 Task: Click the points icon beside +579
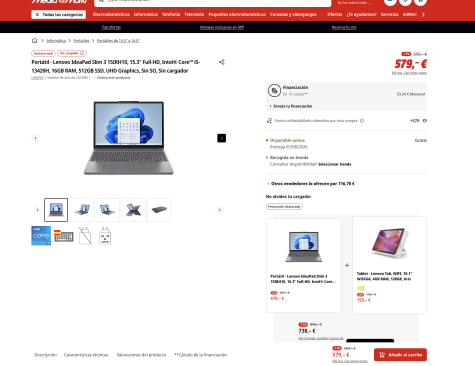[x=425, y=121]
